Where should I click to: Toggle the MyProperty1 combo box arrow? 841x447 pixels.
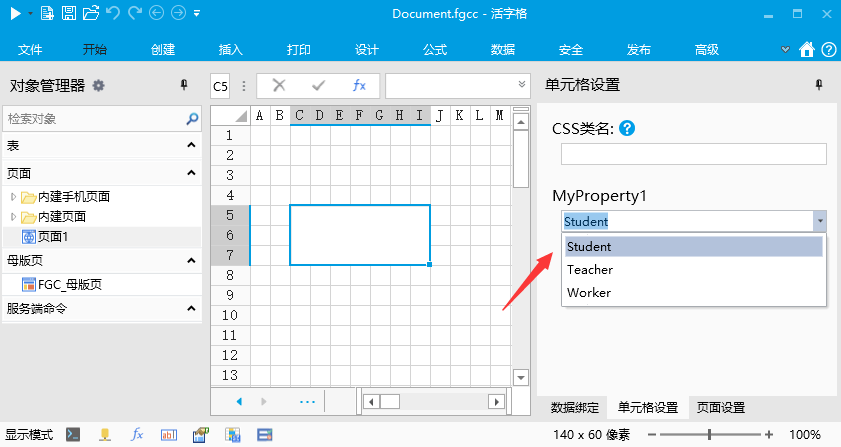click(x=820, y=221)
